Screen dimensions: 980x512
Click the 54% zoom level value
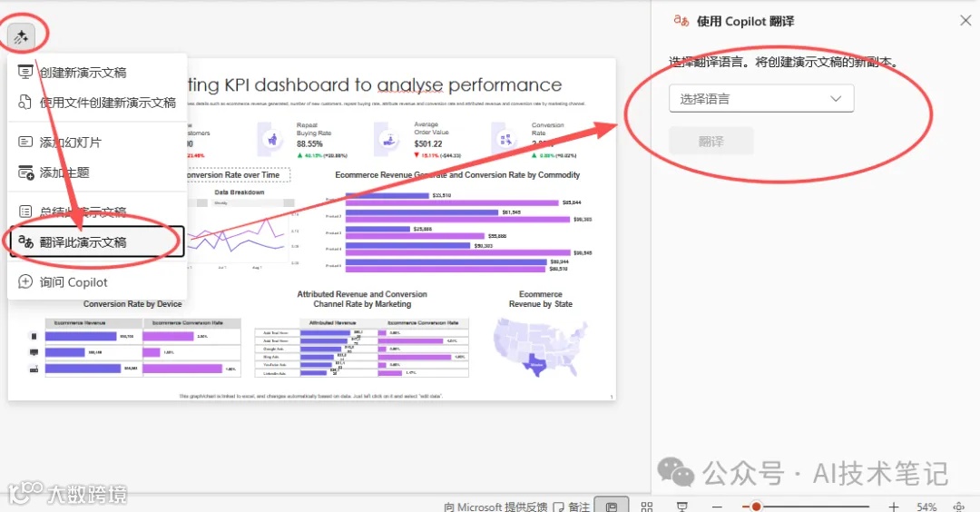pyautogui.click(x=926, y=507)
